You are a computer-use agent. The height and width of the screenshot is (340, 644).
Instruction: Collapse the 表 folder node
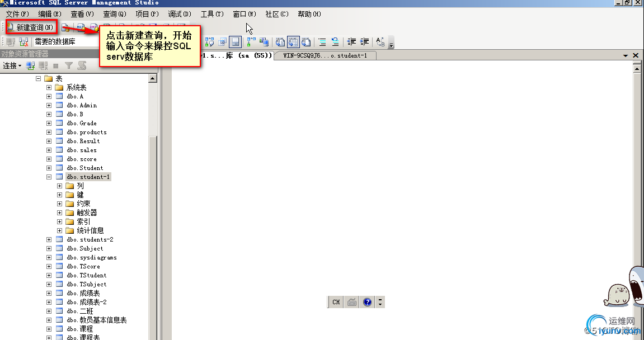(x=38, y=78)
